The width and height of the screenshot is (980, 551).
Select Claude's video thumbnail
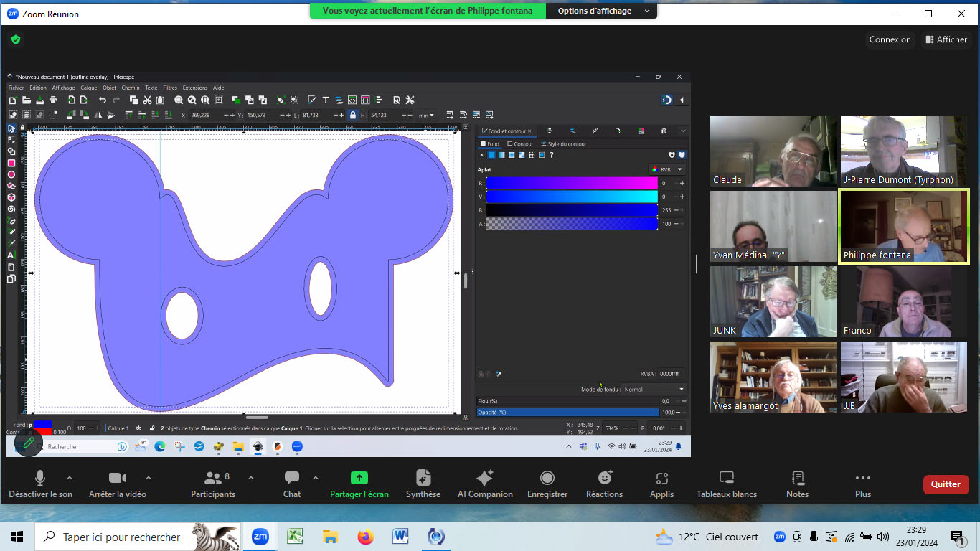coord(773,151)
